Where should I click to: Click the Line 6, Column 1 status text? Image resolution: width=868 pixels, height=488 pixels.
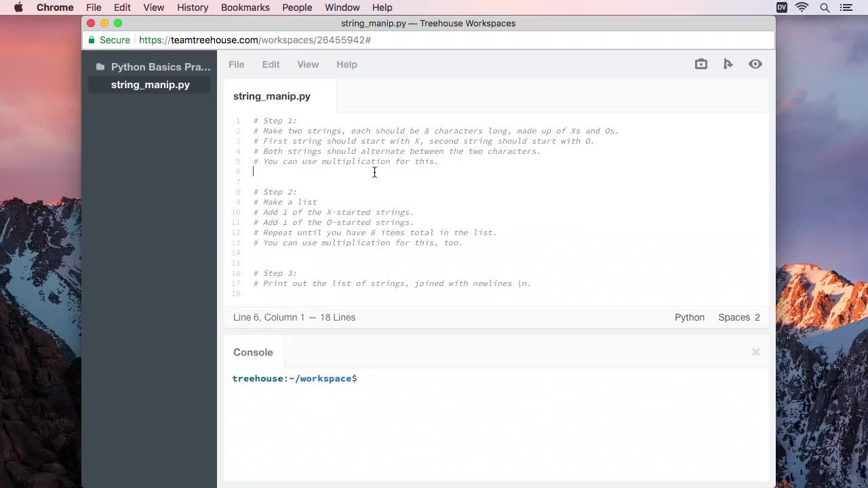pos(294,317)
